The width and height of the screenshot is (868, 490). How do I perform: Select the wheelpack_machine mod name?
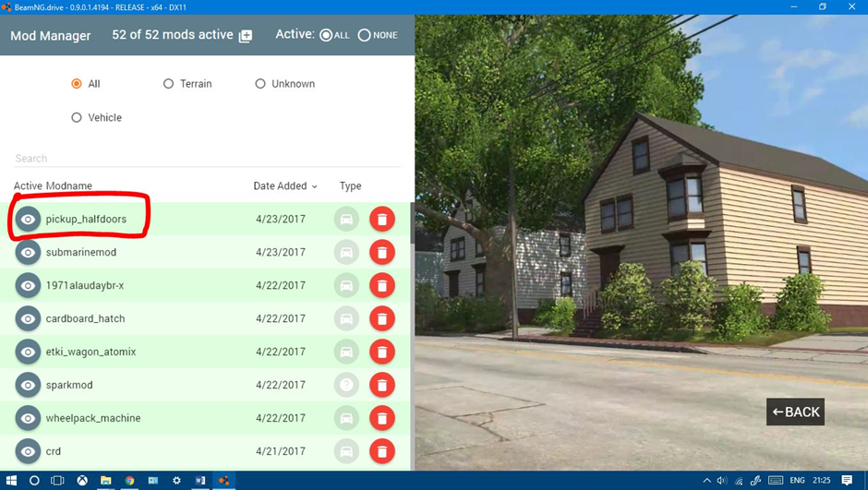point(93,418)
